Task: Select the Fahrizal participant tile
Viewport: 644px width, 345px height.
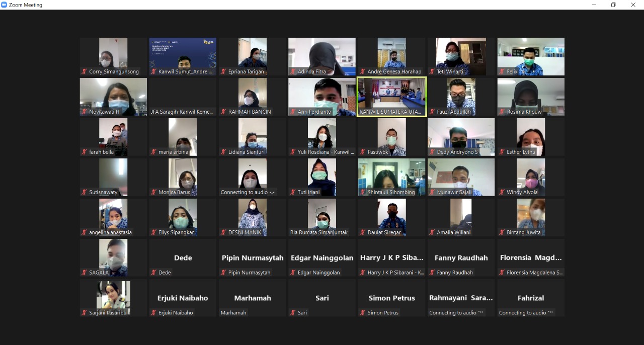Action: tap(531, 298)
